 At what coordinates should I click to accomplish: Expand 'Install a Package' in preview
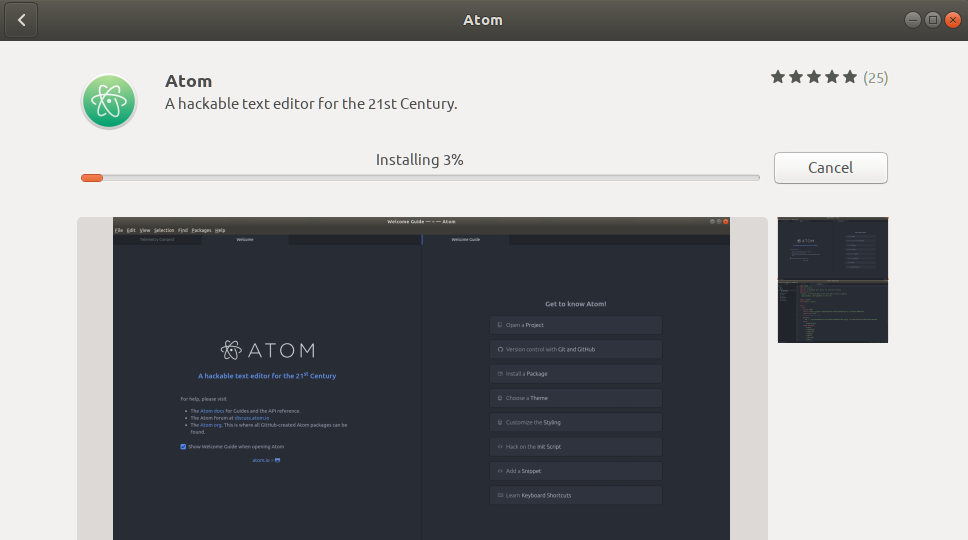pos(575,374)
